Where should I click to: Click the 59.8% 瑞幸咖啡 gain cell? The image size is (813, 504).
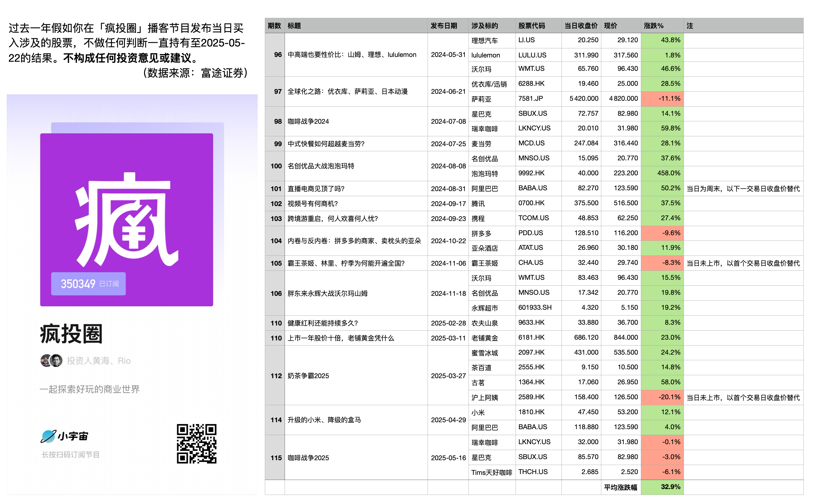click(662, 129)
